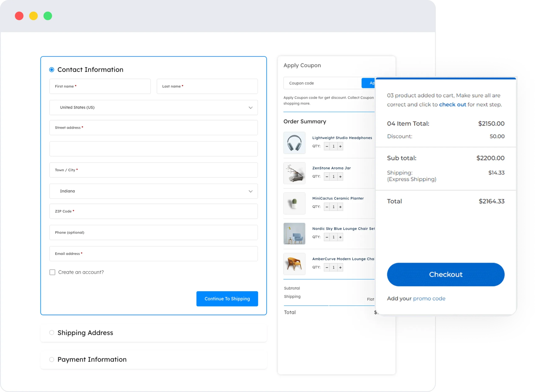
Task: Click the Continue To Shipping button
Action: [227, 298]
